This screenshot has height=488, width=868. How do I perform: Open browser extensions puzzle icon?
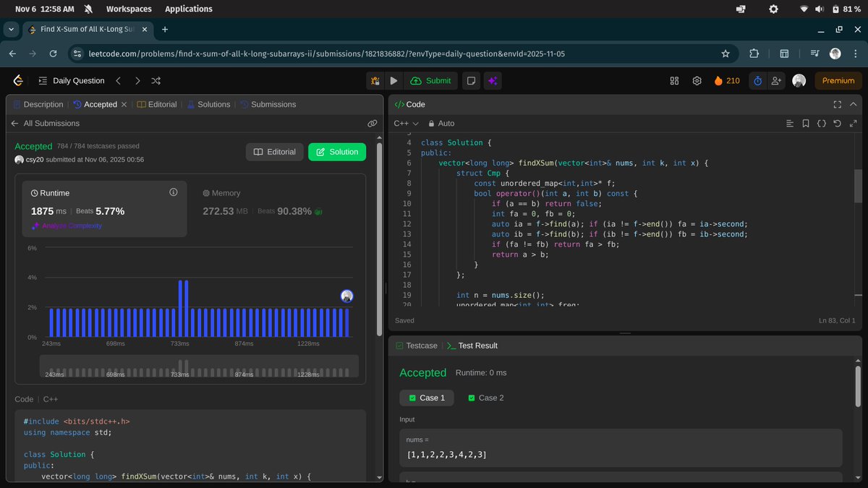tap(754, 53)
